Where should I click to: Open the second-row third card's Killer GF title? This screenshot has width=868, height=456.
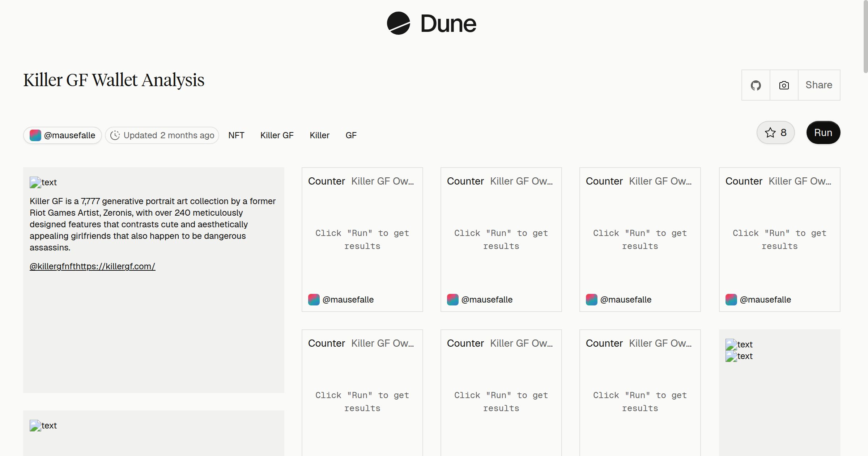660,343
